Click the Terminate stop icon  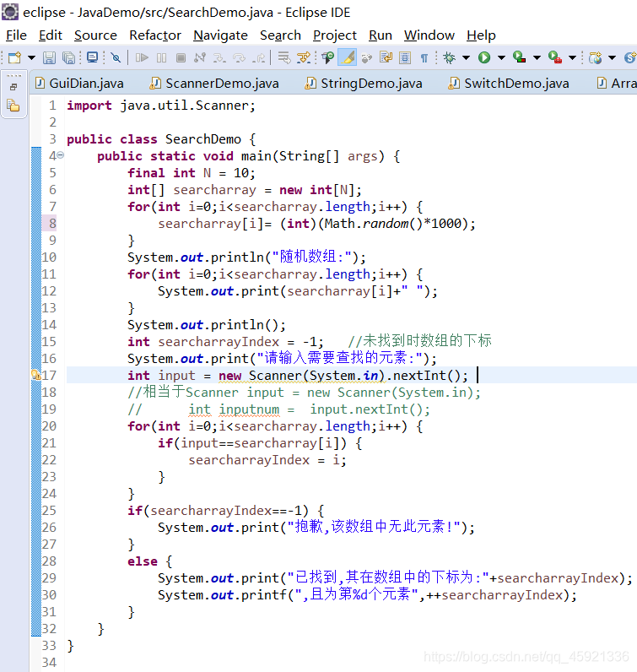coord(181,57)
